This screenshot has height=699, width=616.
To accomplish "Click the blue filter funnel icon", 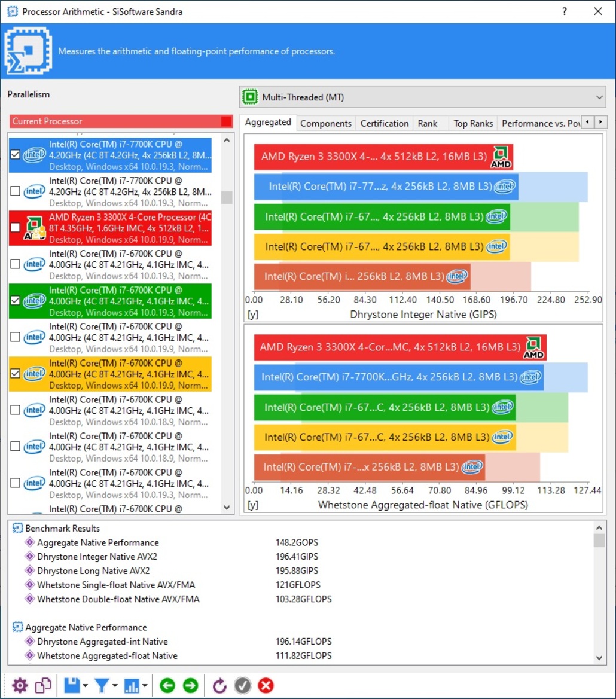I will [102, 686].
